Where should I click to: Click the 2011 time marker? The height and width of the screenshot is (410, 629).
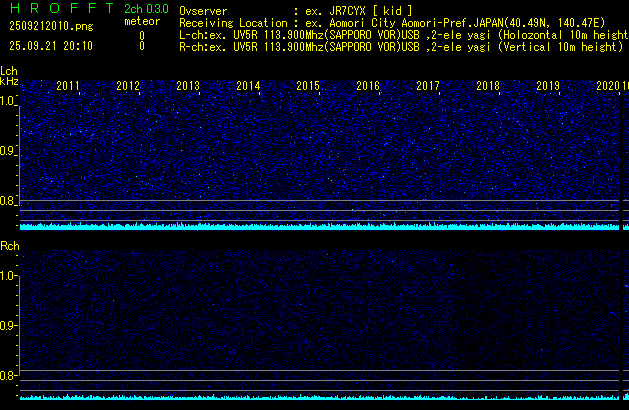pos(68,87)
